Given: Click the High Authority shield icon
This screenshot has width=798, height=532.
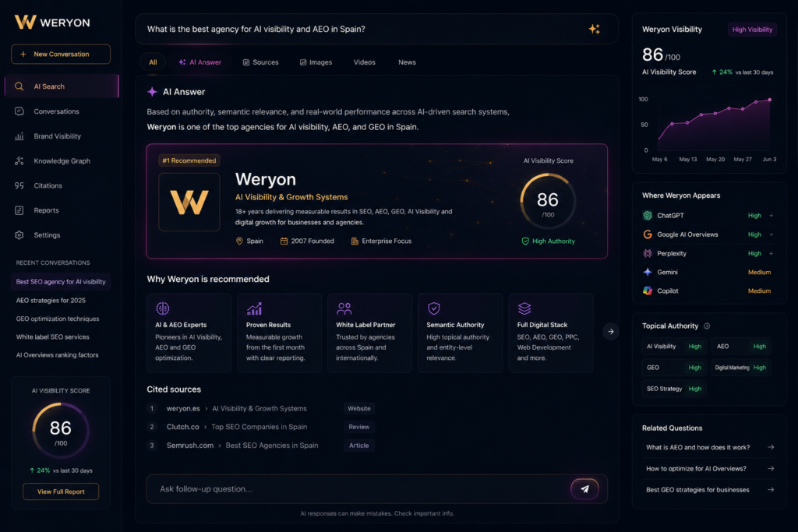Looking at the screenshot, I should click(x=525, y=241).
